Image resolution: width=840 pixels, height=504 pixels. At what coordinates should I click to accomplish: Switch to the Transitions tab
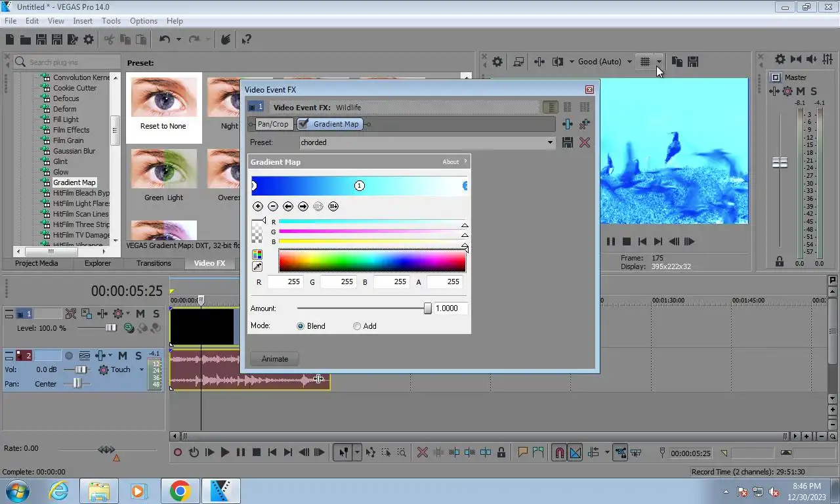point(154,263)
